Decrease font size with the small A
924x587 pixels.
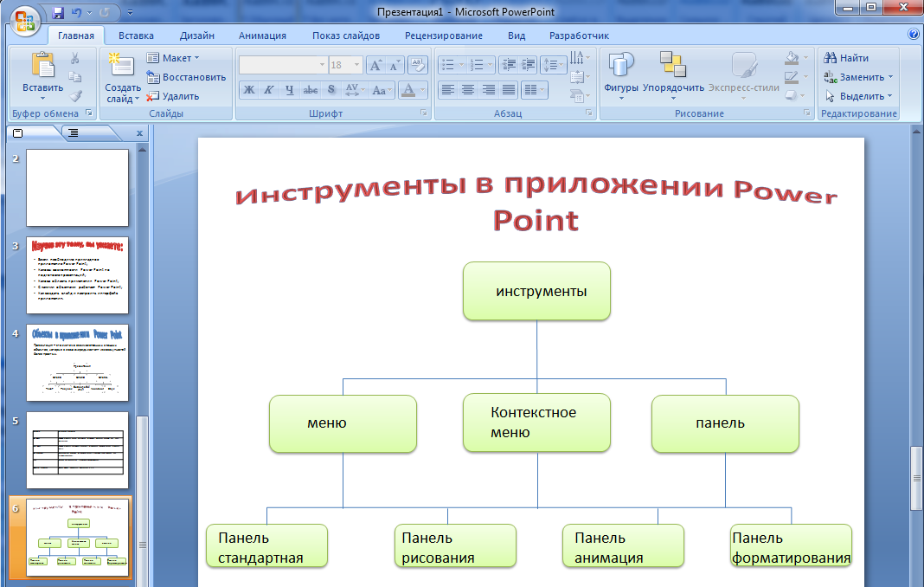click(x=394, y=65)
